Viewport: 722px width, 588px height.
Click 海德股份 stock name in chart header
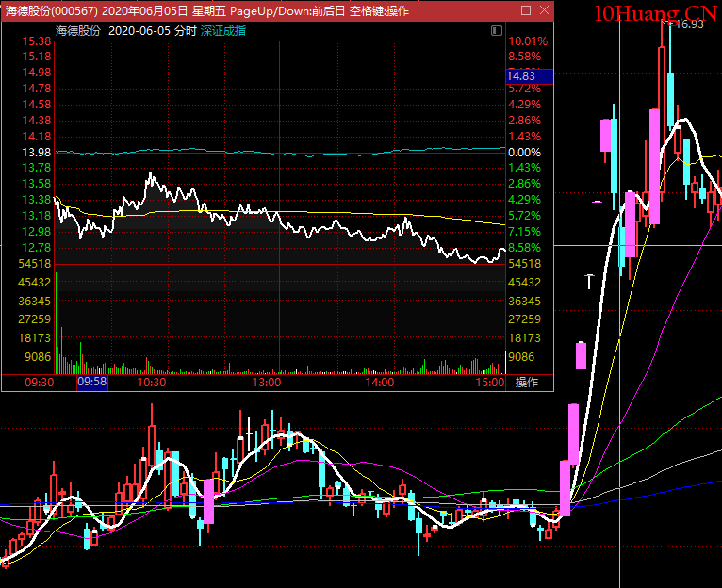point(78,30)
